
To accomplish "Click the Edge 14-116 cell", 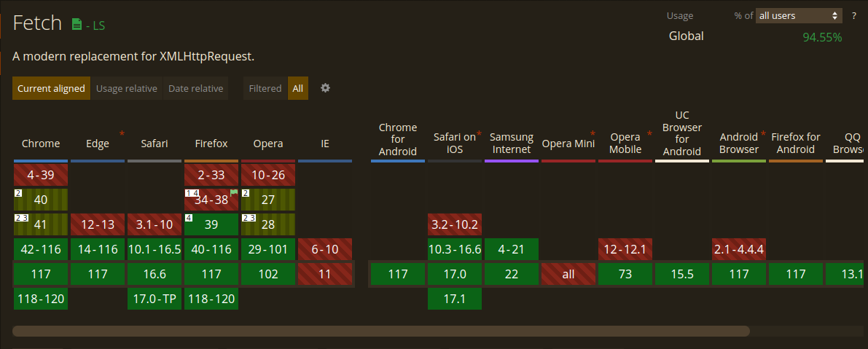I will (x=98, y=249).
